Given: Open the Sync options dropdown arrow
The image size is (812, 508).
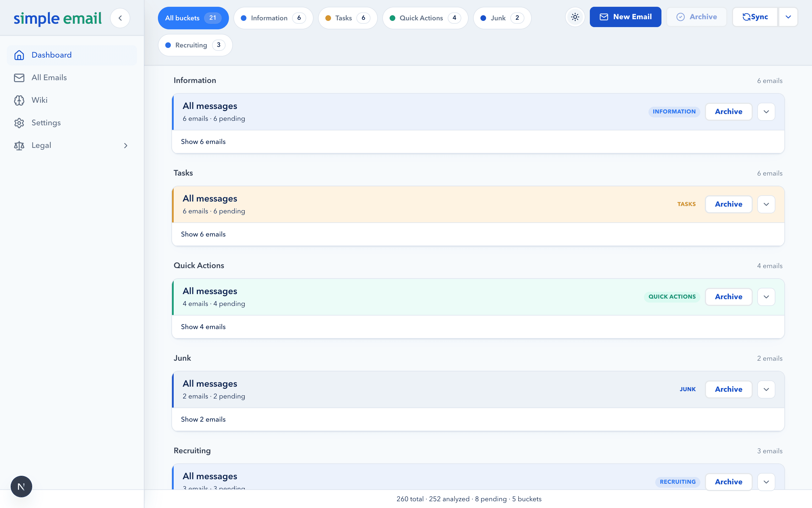Looking at the screenshot, I should (788, 17).
